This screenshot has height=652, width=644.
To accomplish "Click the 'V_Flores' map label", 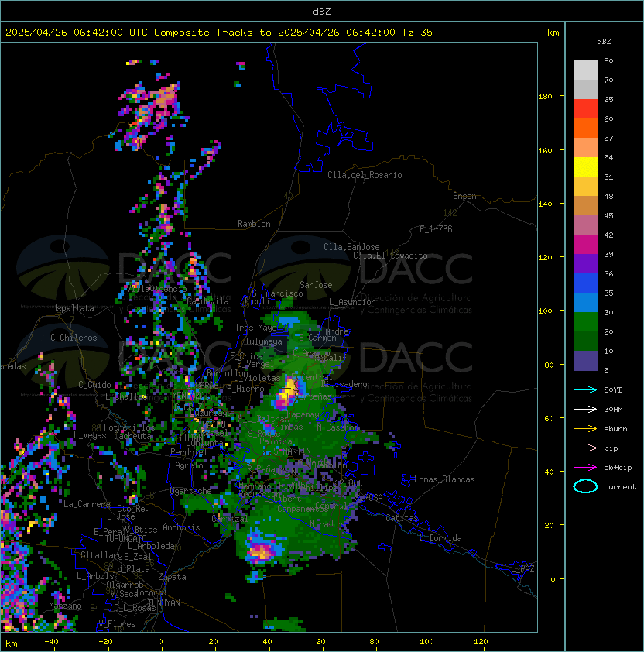I will 117,624.
